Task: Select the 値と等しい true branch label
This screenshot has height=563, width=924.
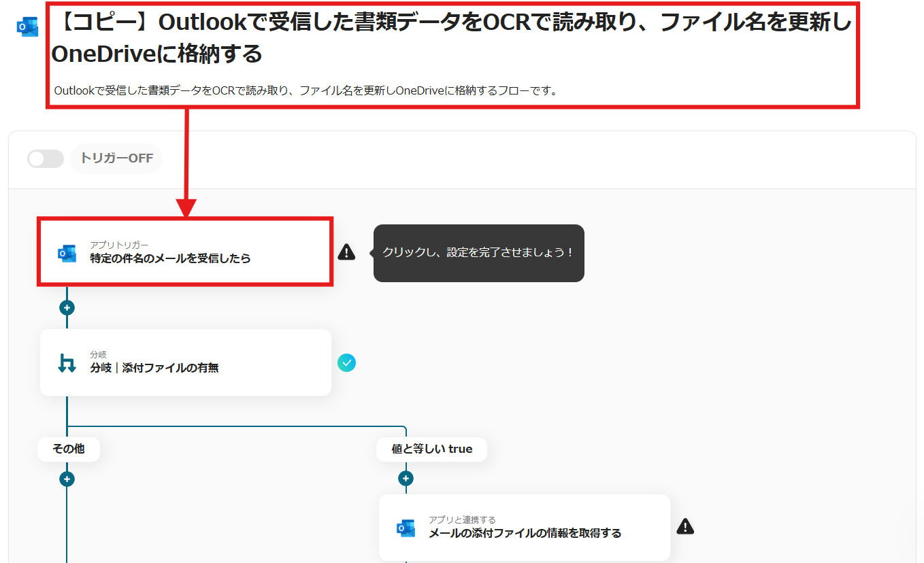Action: coord(432,449)
